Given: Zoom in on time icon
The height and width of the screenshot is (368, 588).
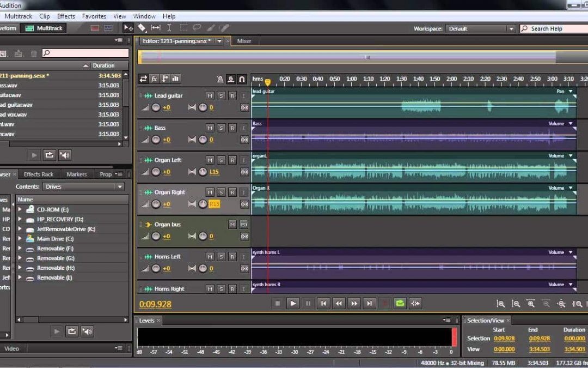Looking at the screenshot, I should [531, 304].
